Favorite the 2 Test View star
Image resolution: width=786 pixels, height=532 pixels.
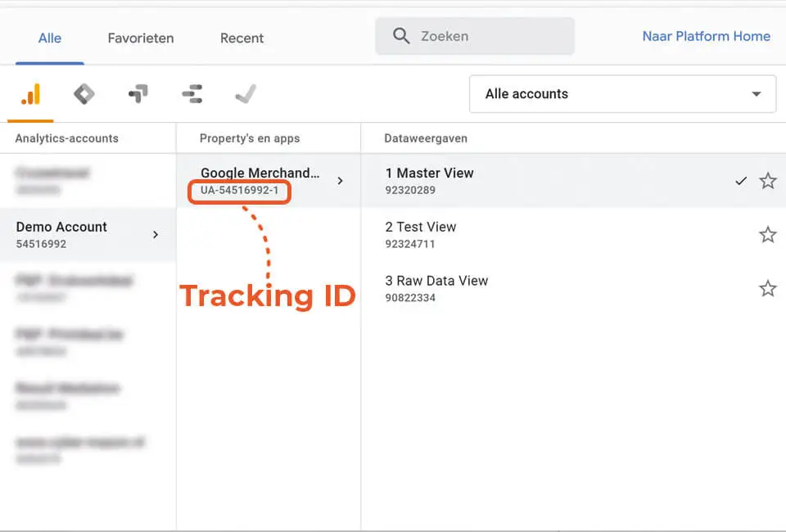click(767, 234)
